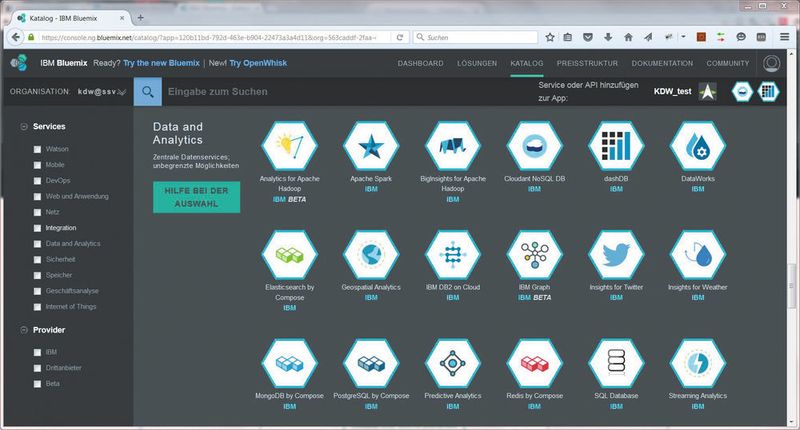The height and width of the screenshot is (430, 800).
Task: Go to COMMUNITY nav item
Action: pyautogui.click(x=728, y=63)
